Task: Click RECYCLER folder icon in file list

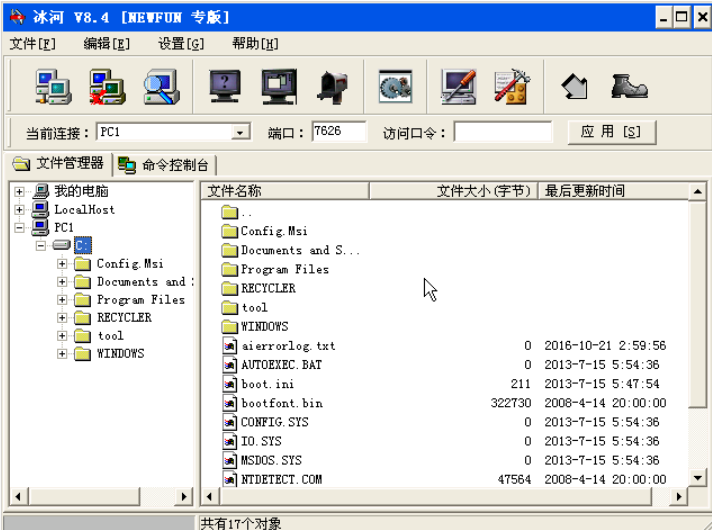Action: coord(230,288)
